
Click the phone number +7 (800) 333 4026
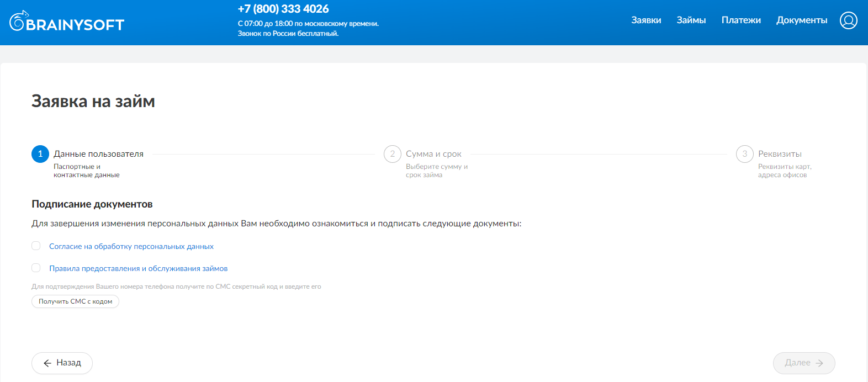283,9
